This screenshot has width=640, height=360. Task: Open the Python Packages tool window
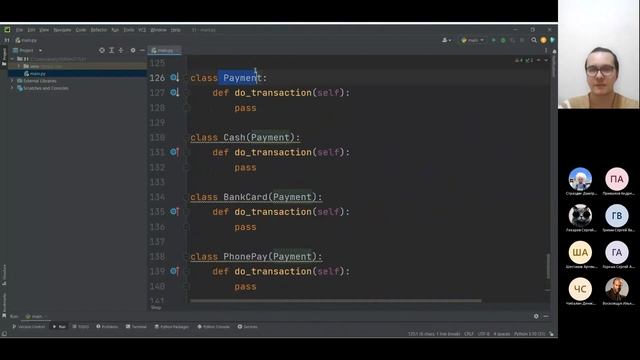(172, 327)
